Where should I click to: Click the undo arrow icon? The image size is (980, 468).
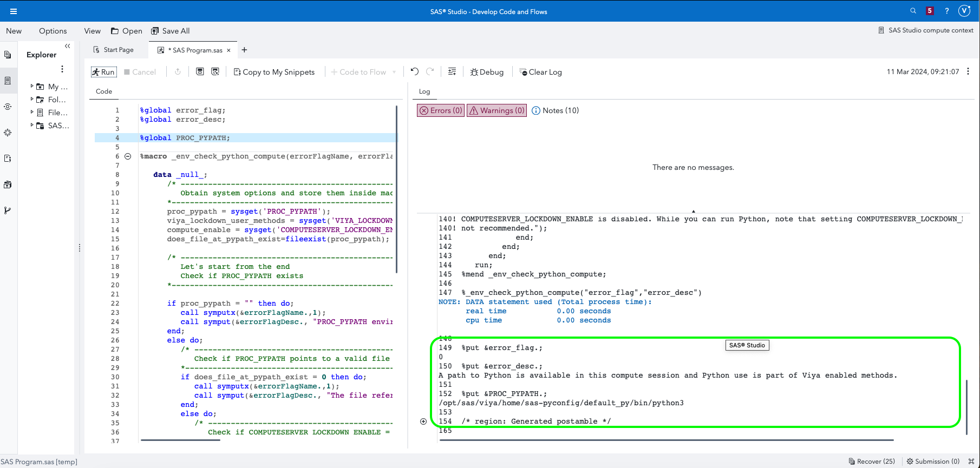415,71
